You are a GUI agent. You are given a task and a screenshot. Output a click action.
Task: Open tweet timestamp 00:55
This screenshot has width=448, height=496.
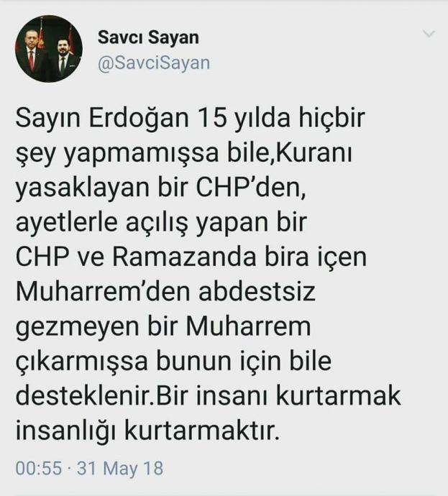(x=39, y=468)
